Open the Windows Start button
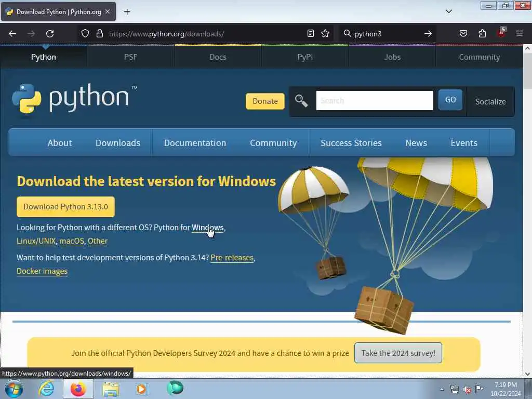The image size is (532, 399). click(14, 389)
